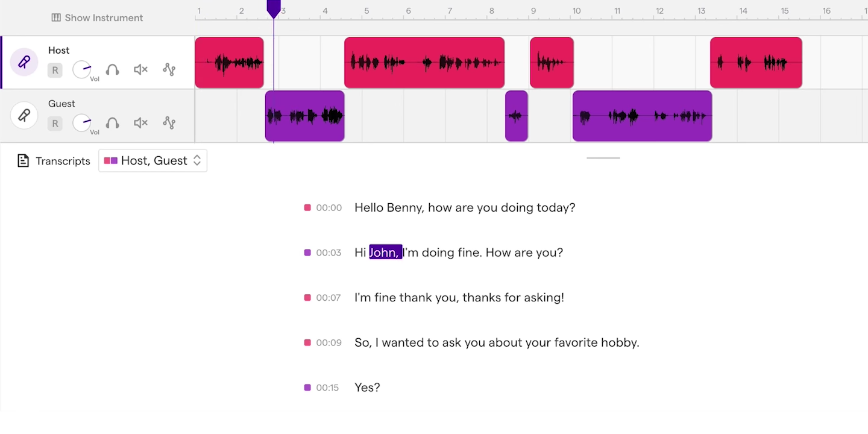Viewport: 868px width, 434px height.
Task: Select the first Guest audio clip
Action: click(x=304, y=116)
